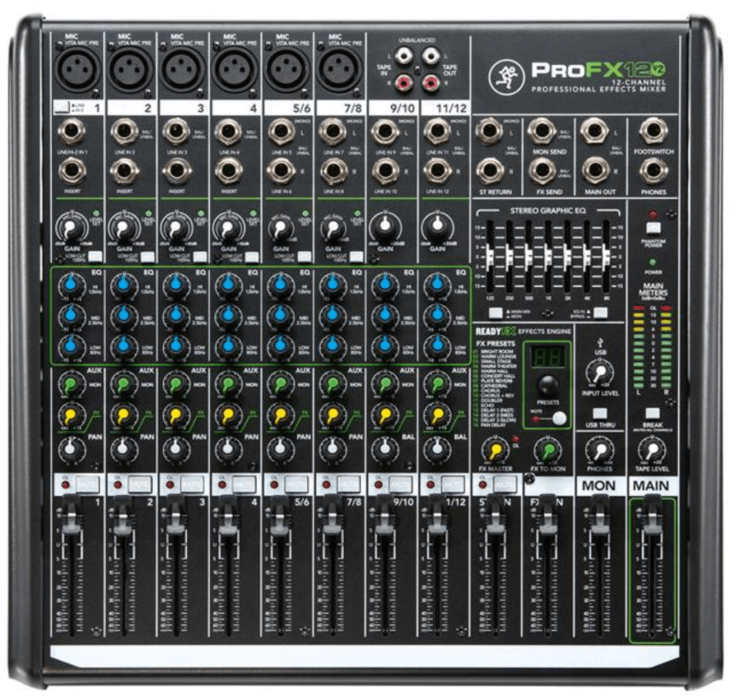Click the Phones level knob

600,451
